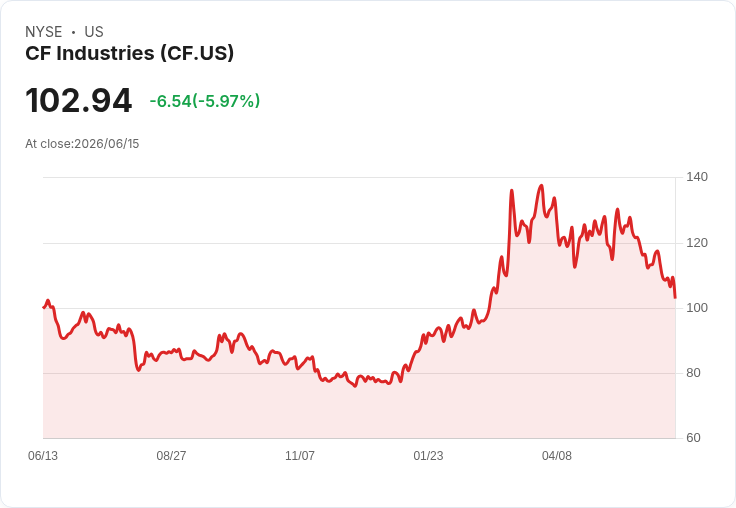Click the CF Industries (CF.US) title
This screenshot has width=736, height=508.
pos(130,53)
